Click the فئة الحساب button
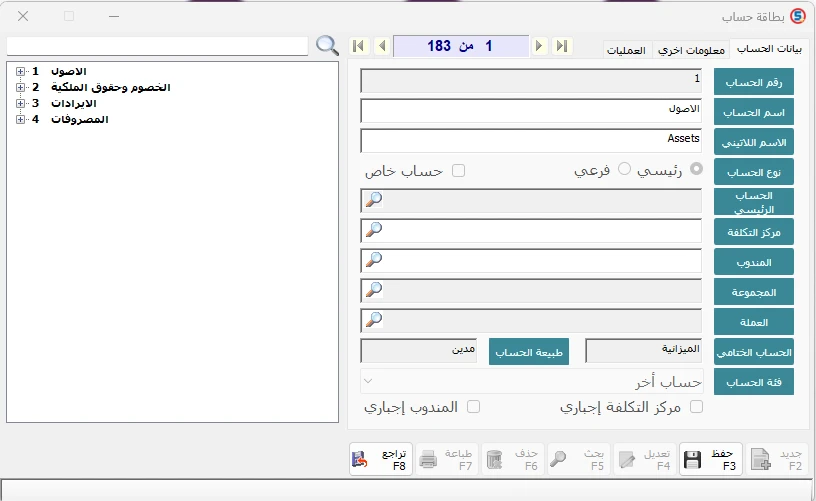 [754, 382]
